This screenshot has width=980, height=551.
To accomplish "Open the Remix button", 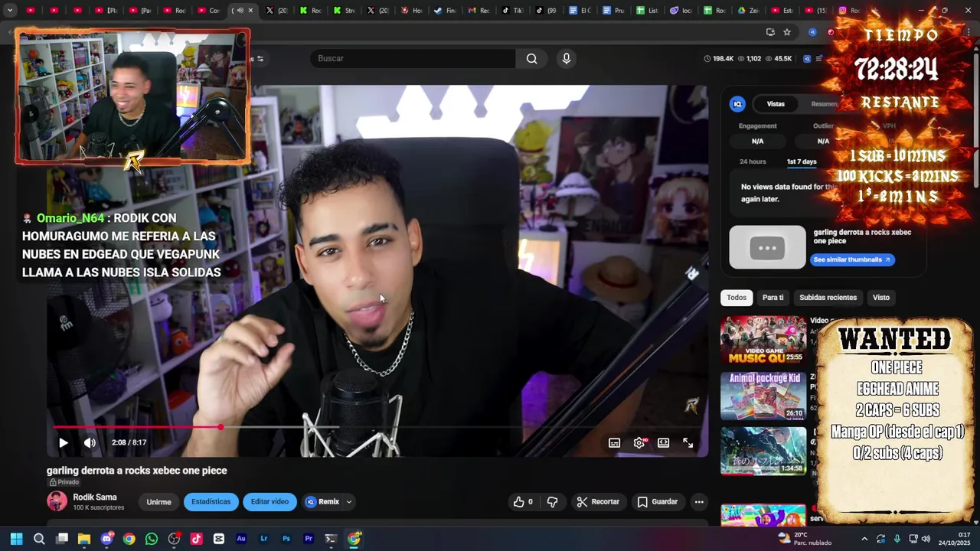I will pos(322,502).
